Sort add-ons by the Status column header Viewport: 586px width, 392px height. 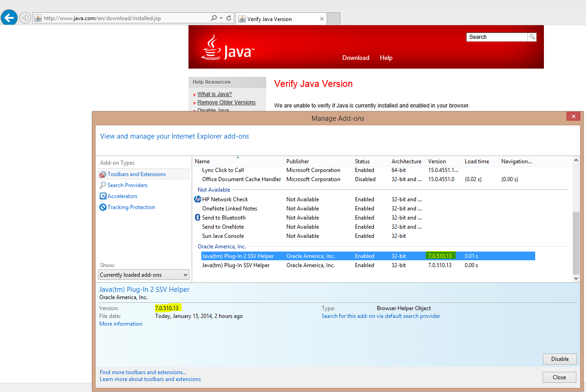(x=371, y=161)
